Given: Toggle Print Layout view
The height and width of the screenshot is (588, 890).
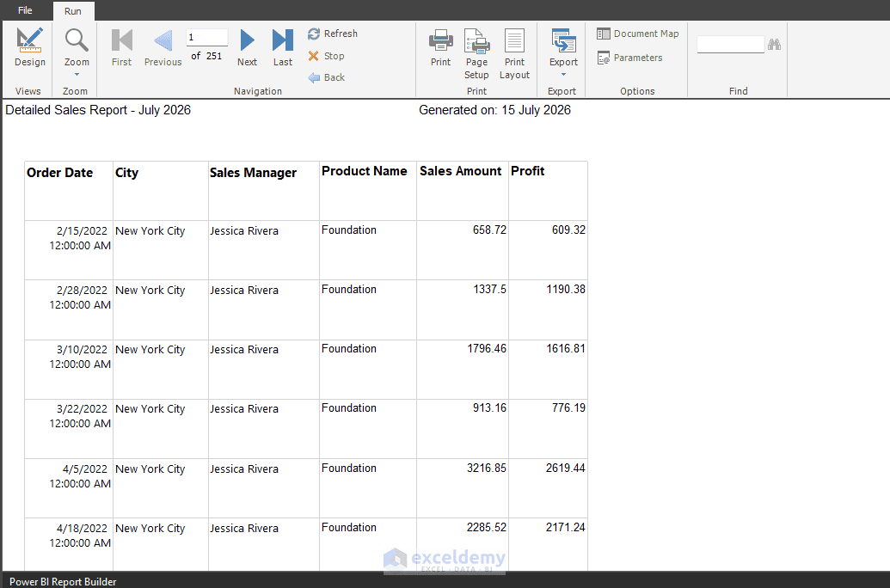Looking at the screenshot, I should tap(515, 54).
